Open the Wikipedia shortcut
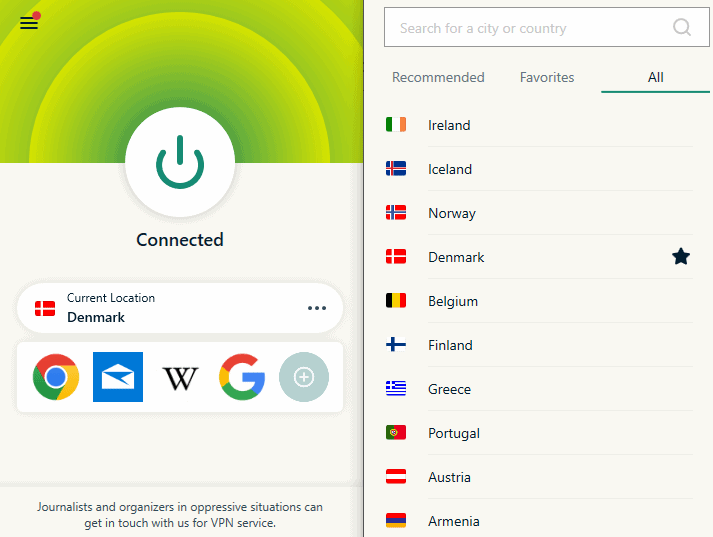The image size is (713, 537). pos(181,378)
